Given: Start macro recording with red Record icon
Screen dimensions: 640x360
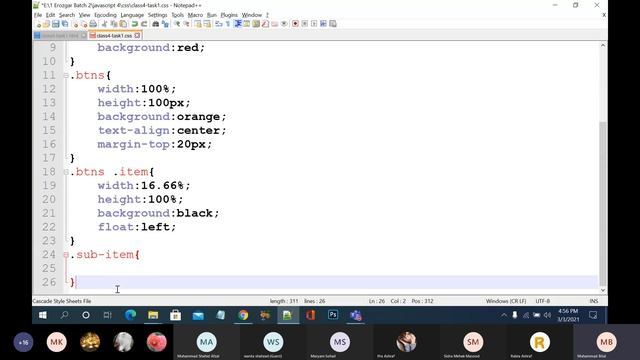Looking at the screenshot, I should [x=295, y=24].
